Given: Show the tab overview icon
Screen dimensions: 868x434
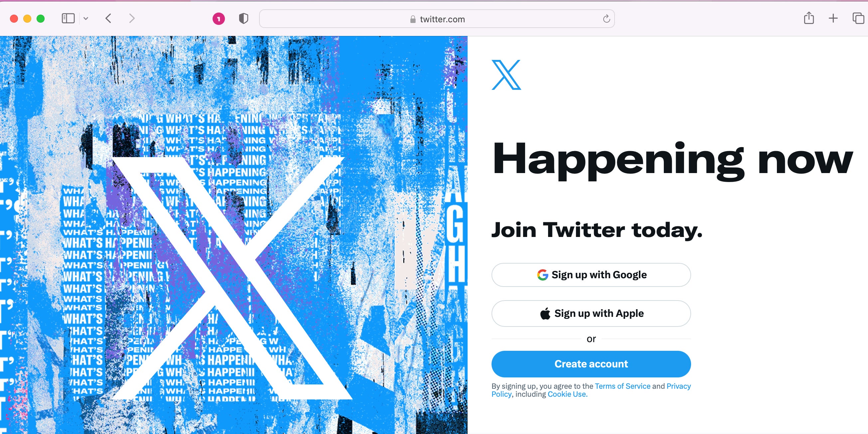Looking at the screenshot, I should [x=858, y=18].
